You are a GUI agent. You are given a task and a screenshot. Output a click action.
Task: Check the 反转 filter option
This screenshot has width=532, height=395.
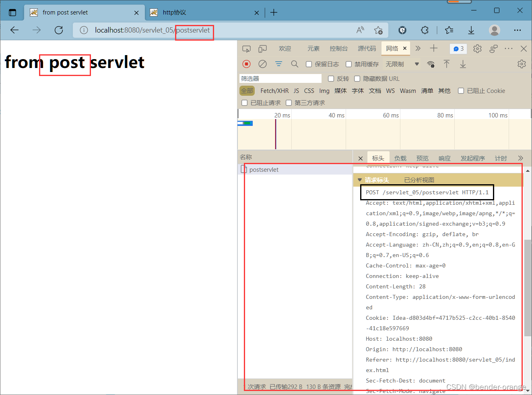(331, 79)
